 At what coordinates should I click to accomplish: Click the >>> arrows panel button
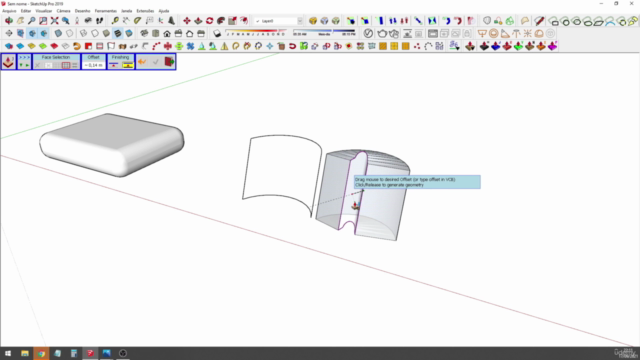[x=24, y=58]
